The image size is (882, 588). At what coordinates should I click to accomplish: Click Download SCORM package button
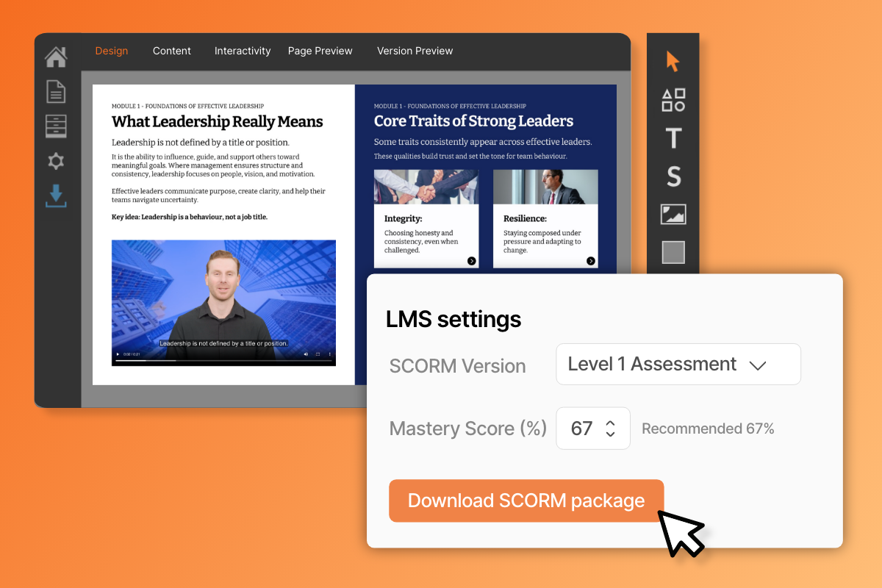[x=526, y=501]
